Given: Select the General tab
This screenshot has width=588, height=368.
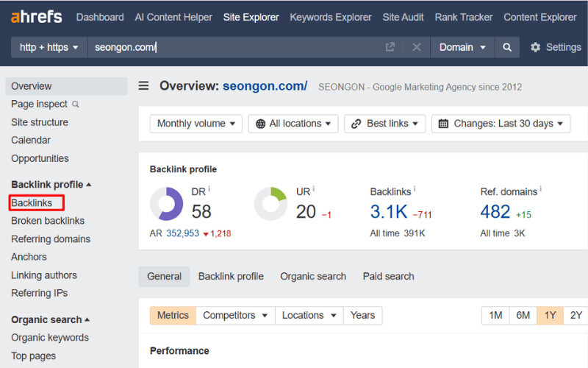Looking at the screenshot, I should coord(164,277).
